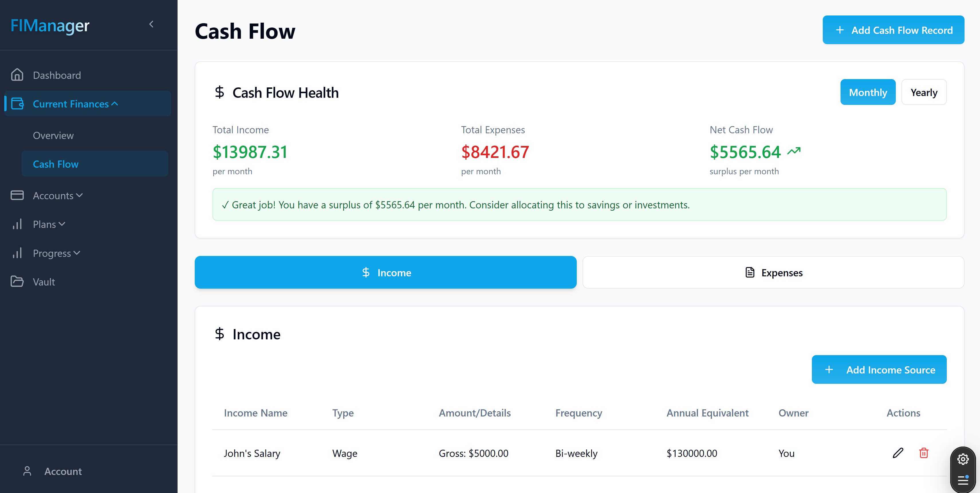Open the Dashboard page

57,75
